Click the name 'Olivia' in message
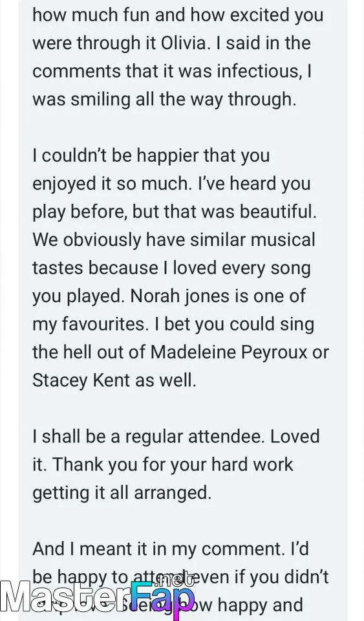Image resolution: width=364 pixels, height=621 pixels. (x=183, y=43)
